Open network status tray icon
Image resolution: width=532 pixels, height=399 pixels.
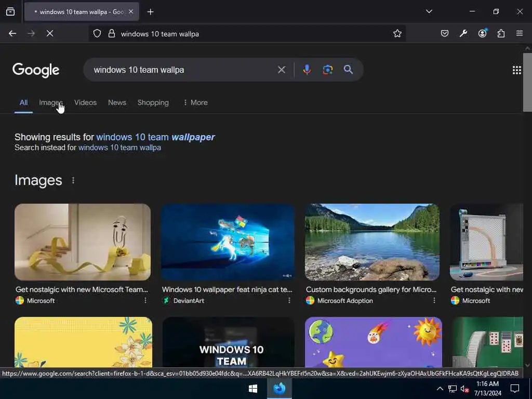tap(453, 389)
